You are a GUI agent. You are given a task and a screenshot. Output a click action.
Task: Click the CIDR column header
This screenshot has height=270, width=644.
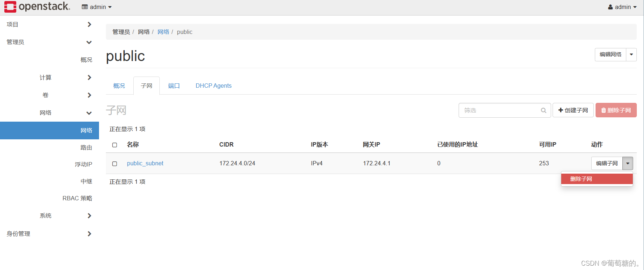[226, 144]
